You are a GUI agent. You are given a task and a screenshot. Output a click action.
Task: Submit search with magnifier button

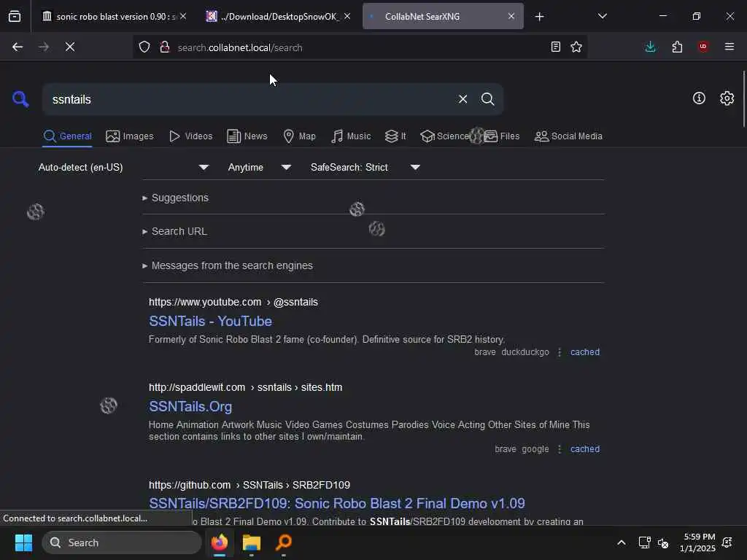pos(487,99)
